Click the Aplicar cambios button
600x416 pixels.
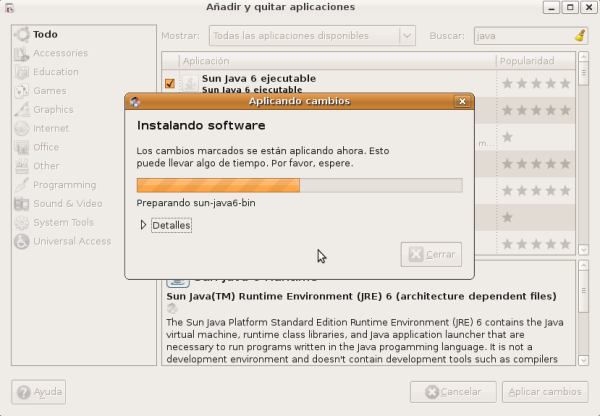(544, 392)
